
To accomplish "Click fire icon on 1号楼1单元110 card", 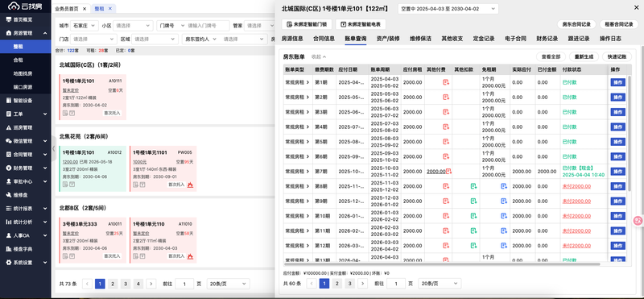I will [x=190, y=256].
